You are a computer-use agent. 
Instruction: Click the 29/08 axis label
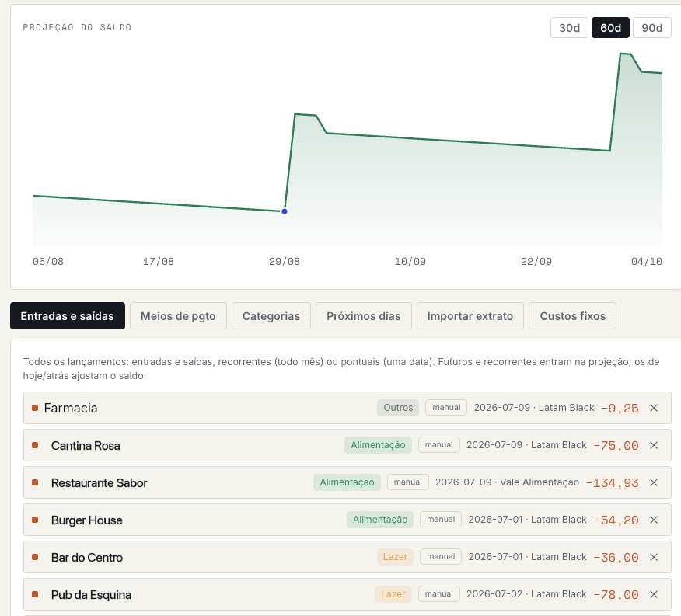[x=285, y=261]
